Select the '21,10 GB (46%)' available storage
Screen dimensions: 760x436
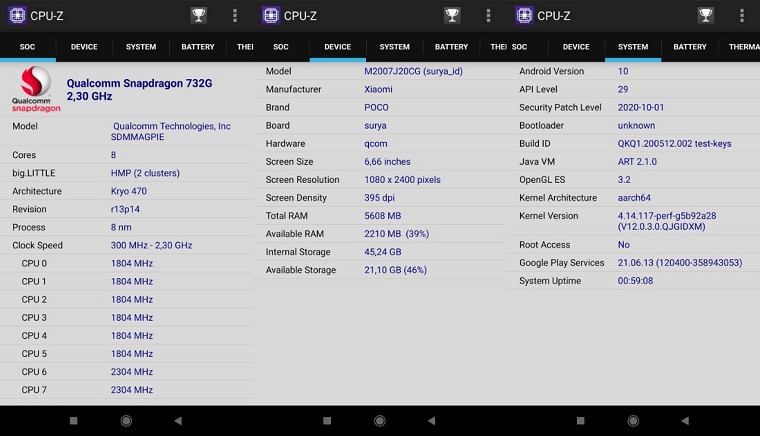click(x=396, y=270)
